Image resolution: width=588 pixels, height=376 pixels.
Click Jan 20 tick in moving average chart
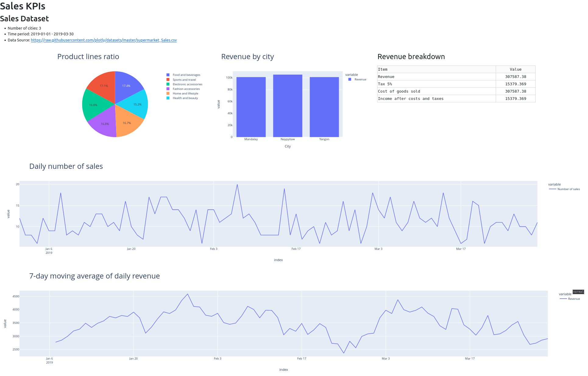click(133, 359)
